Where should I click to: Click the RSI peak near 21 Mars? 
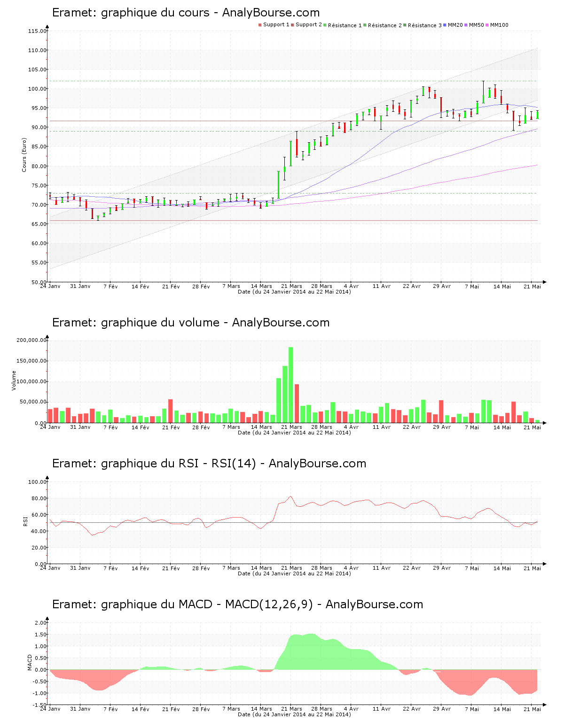(290, 496)
